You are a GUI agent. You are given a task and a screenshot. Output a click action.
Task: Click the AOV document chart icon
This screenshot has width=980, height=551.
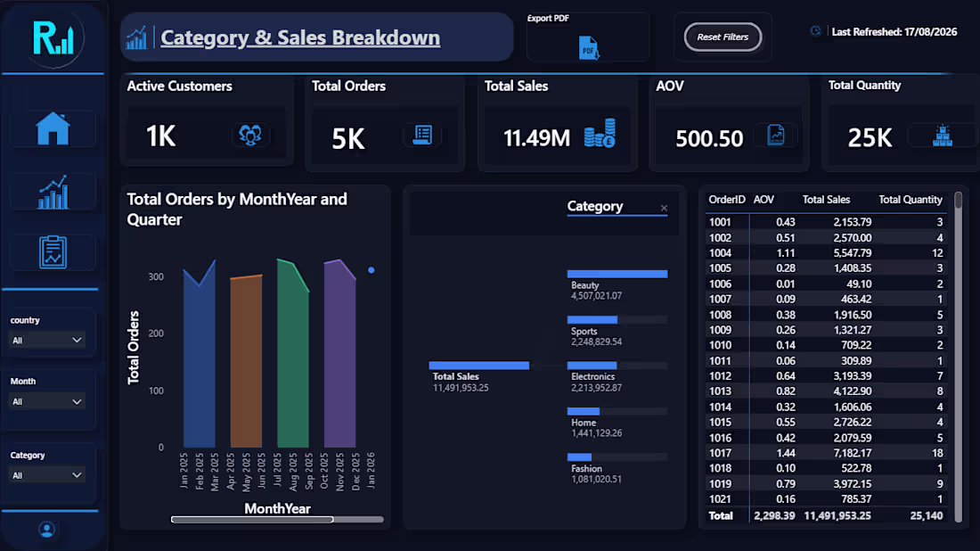click(776, 135)
